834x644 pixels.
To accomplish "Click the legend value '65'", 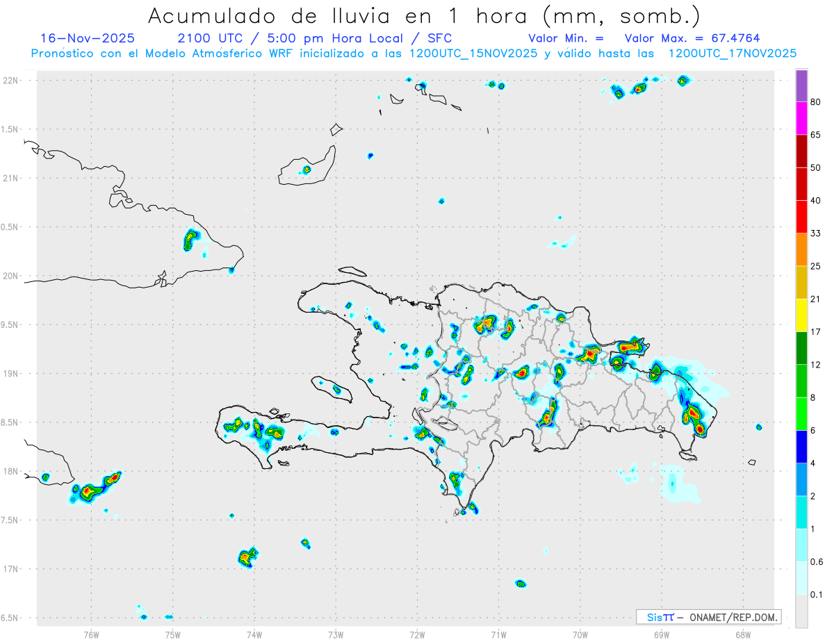I will pyautogui.click(x=816, y=135).
